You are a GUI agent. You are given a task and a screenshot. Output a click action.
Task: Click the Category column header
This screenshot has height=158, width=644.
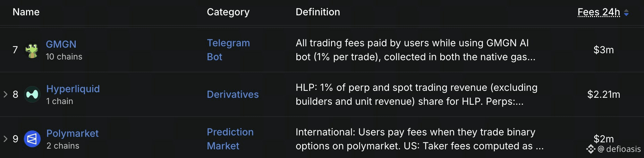(228, 12)
